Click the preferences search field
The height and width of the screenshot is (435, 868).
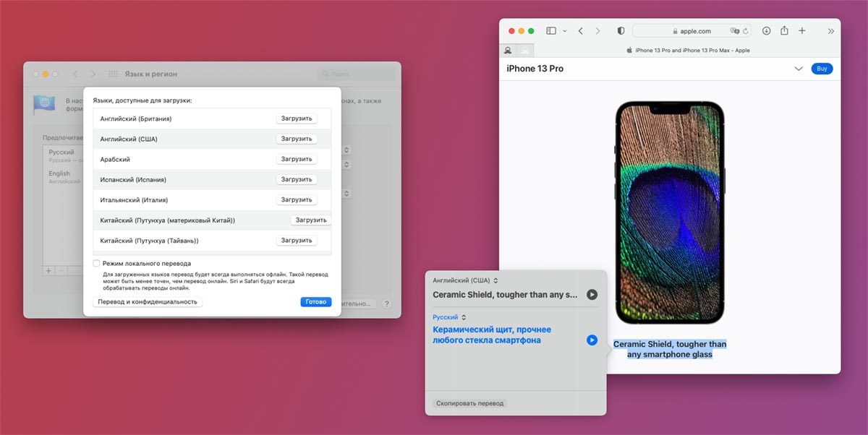point(356,74)
